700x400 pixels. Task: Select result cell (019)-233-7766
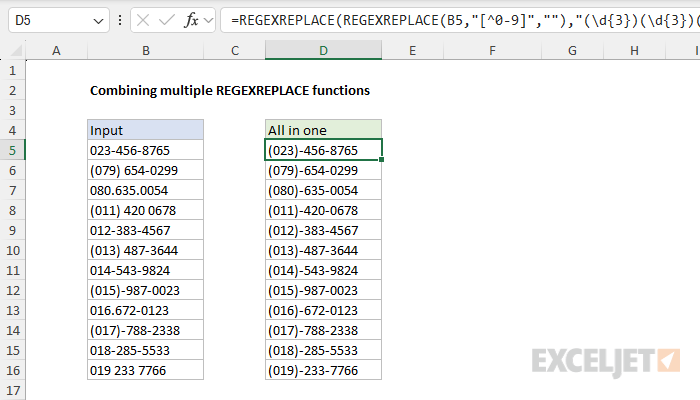tap(323, 371)
